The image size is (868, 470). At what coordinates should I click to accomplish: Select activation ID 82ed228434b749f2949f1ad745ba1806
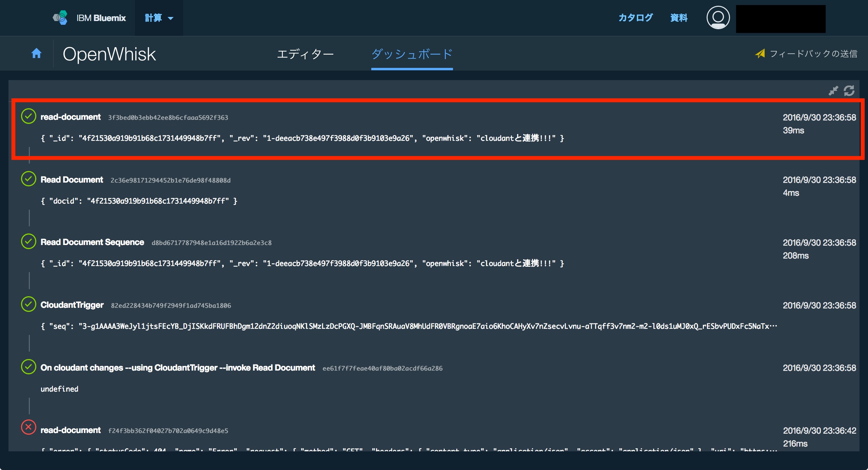click(x=171, y=305)
